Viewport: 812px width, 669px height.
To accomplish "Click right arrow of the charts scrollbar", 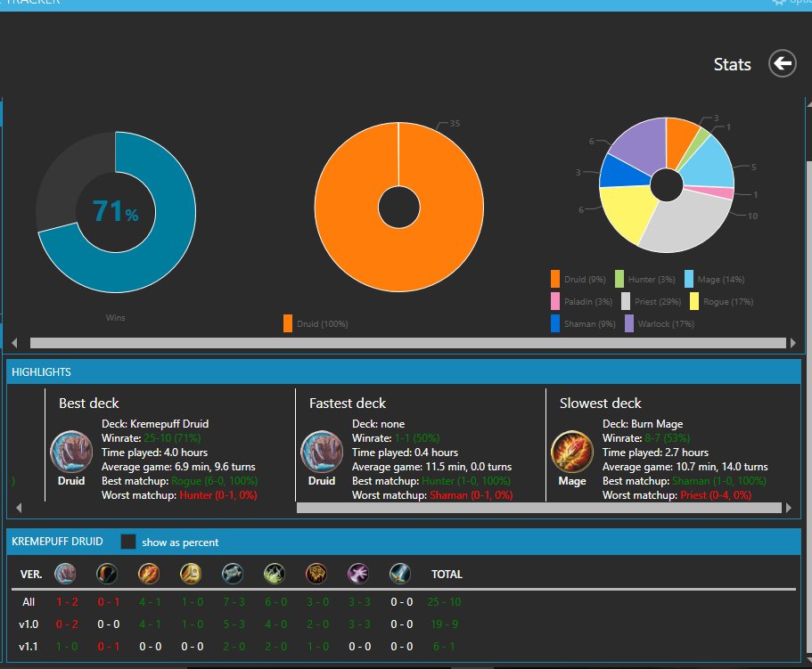I will pyautogui.click(x=793, y=343).
